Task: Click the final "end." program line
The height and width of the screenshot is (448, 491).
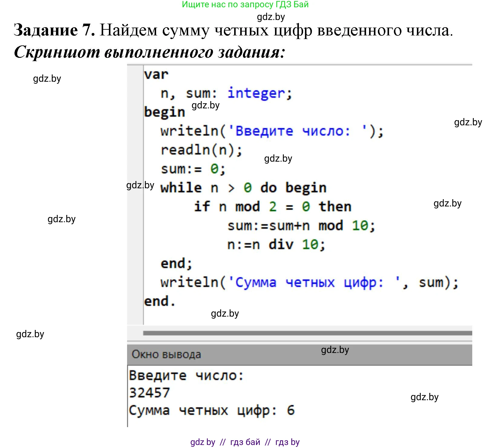Action: pos(159,301)
